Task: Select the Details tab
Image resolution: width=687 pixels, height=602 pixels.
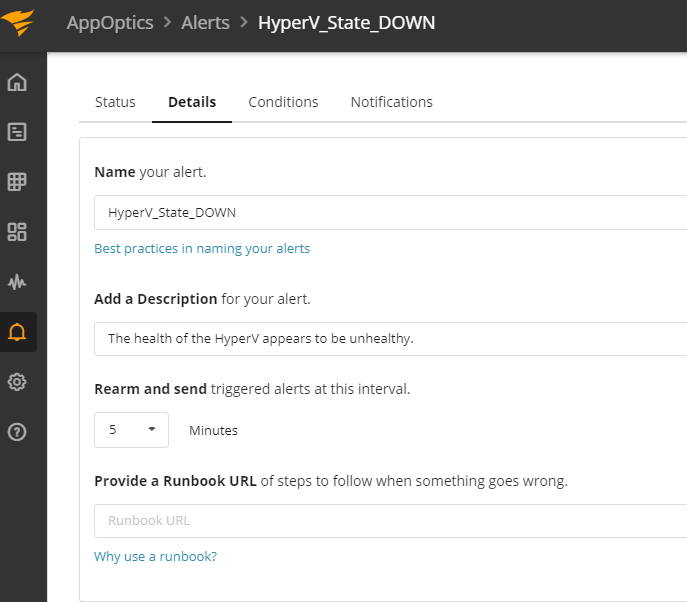Action: click(192, 102)
